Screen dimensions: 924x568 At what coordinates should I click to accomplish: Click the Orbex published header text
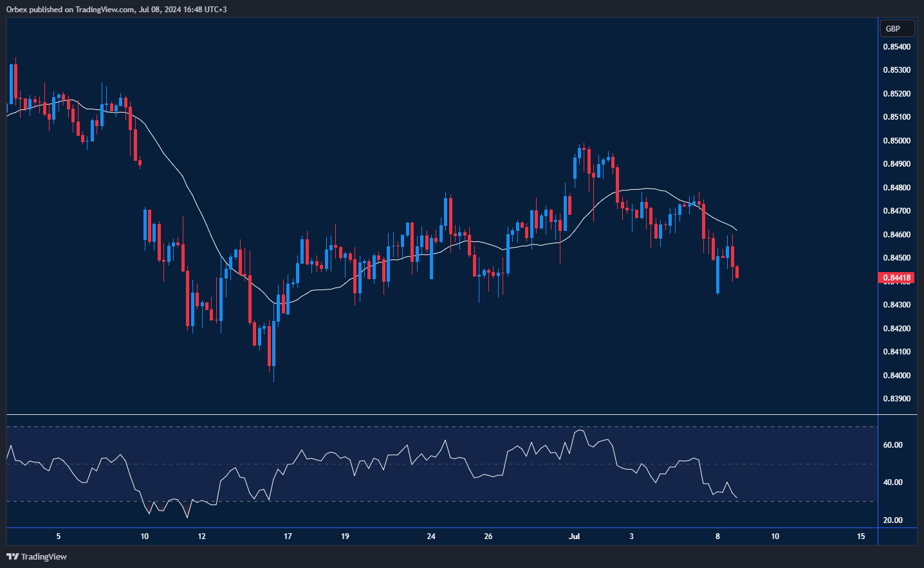116,9
